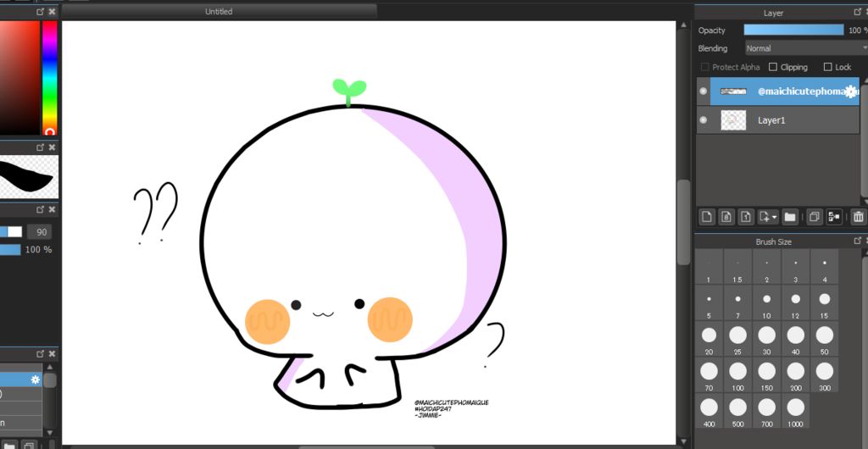Open settings gear of @maichicutephomaique layer
The height and width of the screenshot is (449, 868).
851,91
